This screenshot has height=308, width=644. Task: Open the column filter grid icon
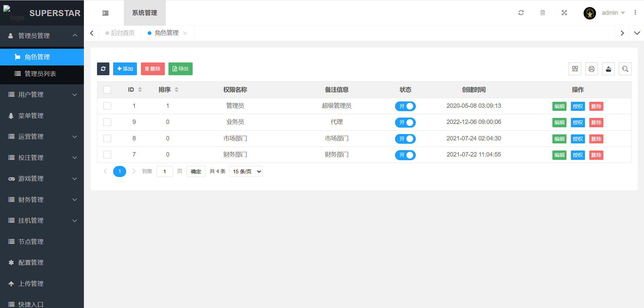point(575,69)
